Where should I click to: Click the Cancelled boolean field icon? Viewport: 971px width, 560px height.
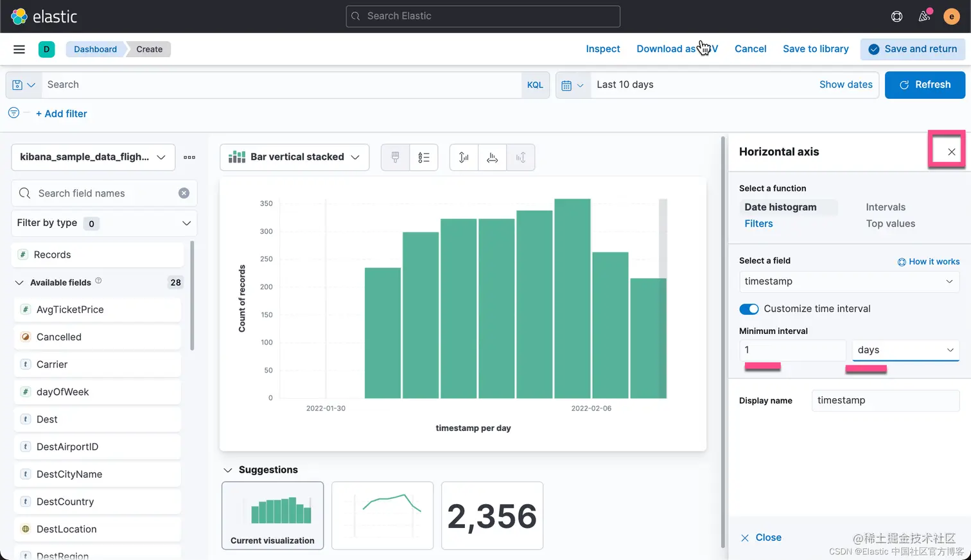(x=26, y=337)
